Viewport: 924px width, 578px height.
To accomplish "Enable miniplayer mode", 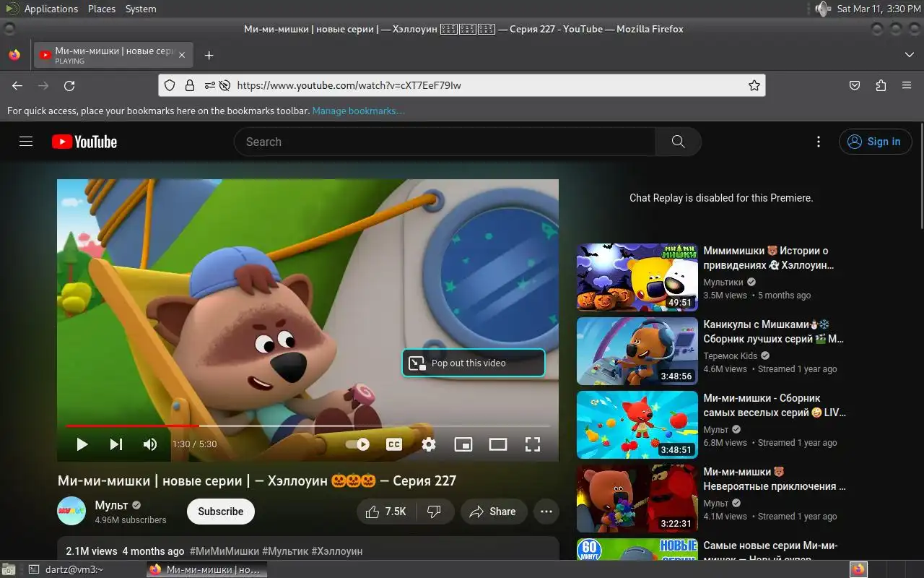I will click(463, 444).
